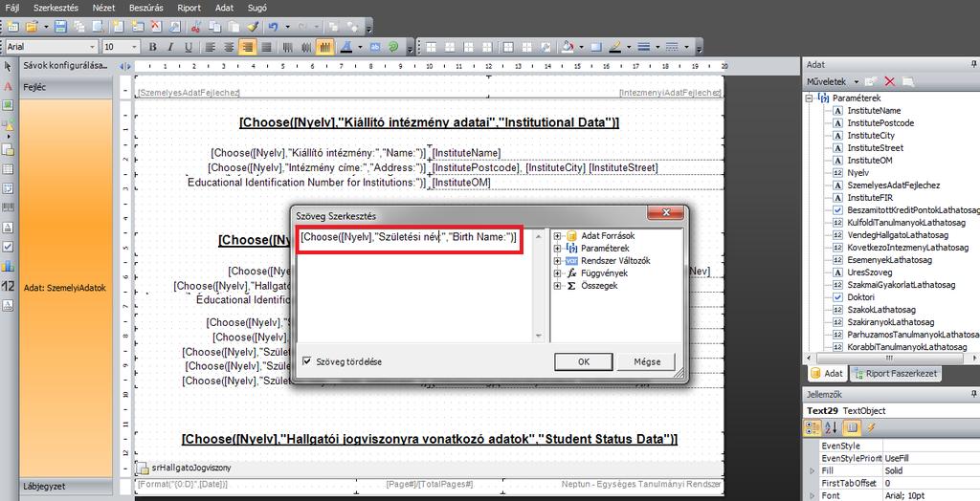Align text center
The image size is (980, 501).
[x=230, y=47]
